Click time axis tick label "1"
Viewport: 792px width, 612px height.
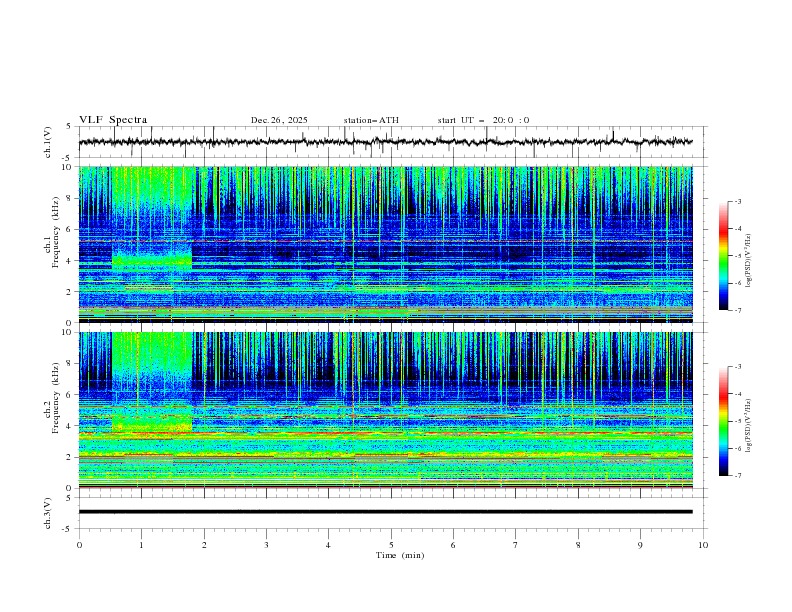point(141,545)
